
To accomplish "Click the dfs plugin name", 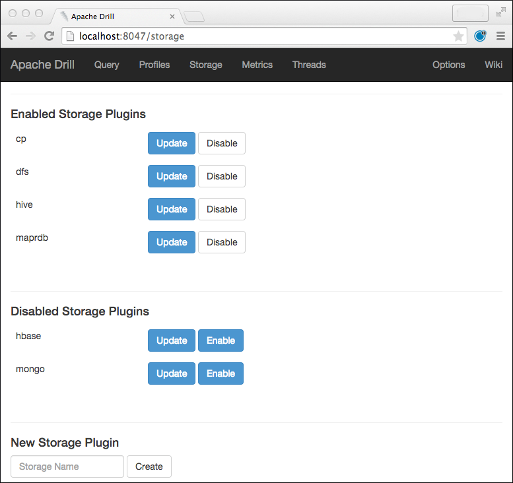I will point(22,172).
